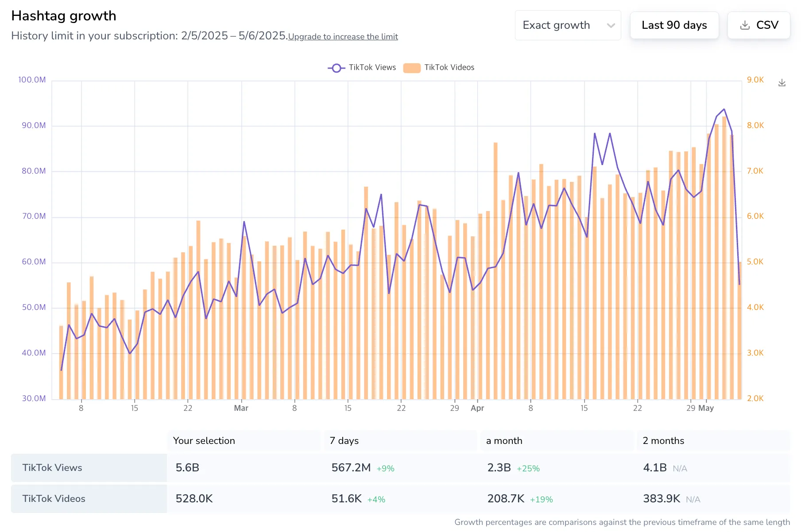The image size is (805, 532).
Task: Click the TikTok Views legend circle marker
Action: click(x=337, y=68)
